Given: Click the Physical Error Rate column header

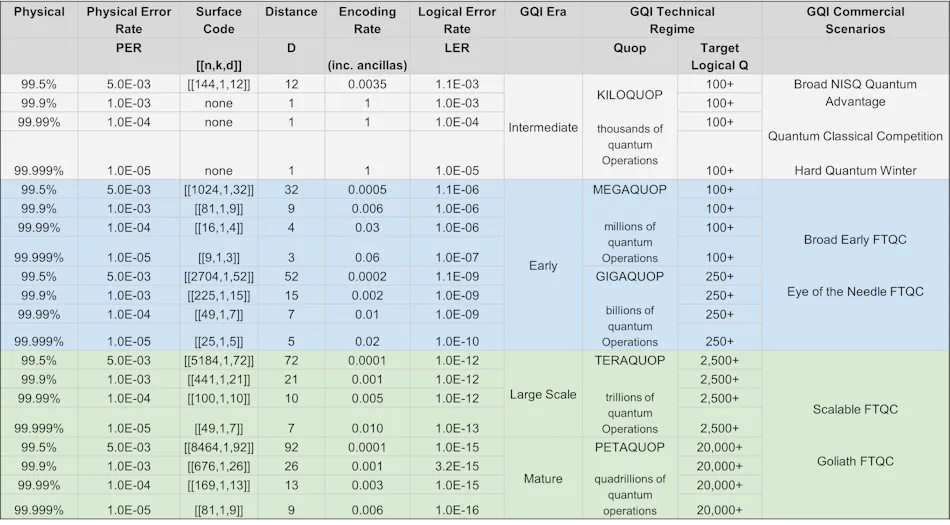Looking at the screenshot, I should click(x=128, y=20).
